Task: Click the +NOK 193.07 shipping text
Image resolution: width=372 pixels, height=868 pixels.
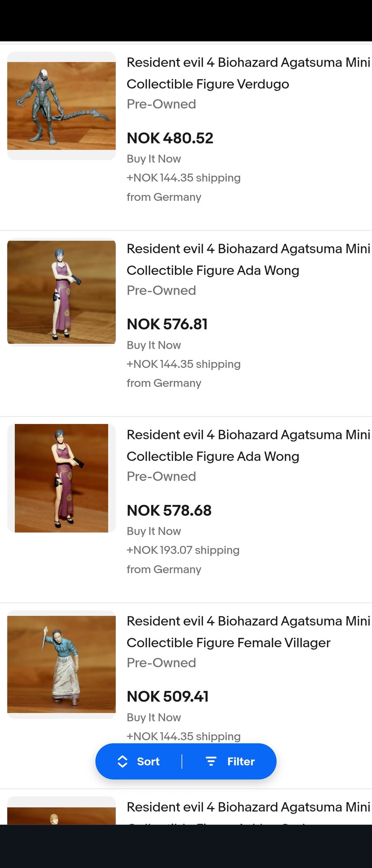Action: (183, 550)
